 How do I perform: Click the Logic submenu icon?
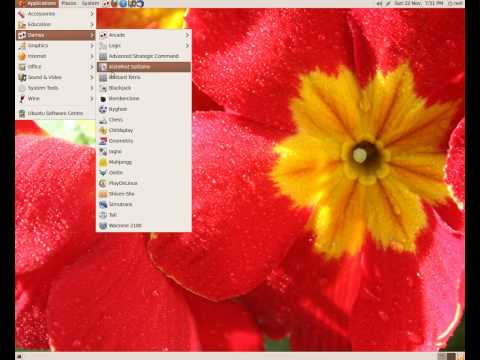point(103,46)
